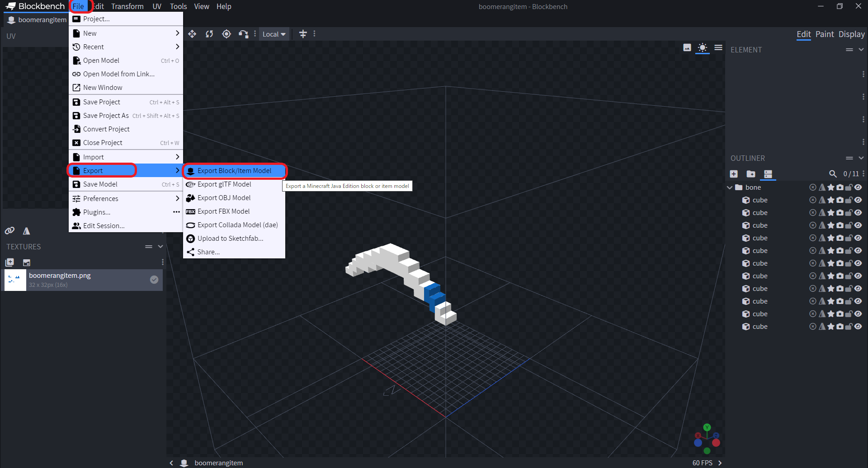
Task: Click Upload to Sketchfab in the Export submenu
Action: point(231,238)
